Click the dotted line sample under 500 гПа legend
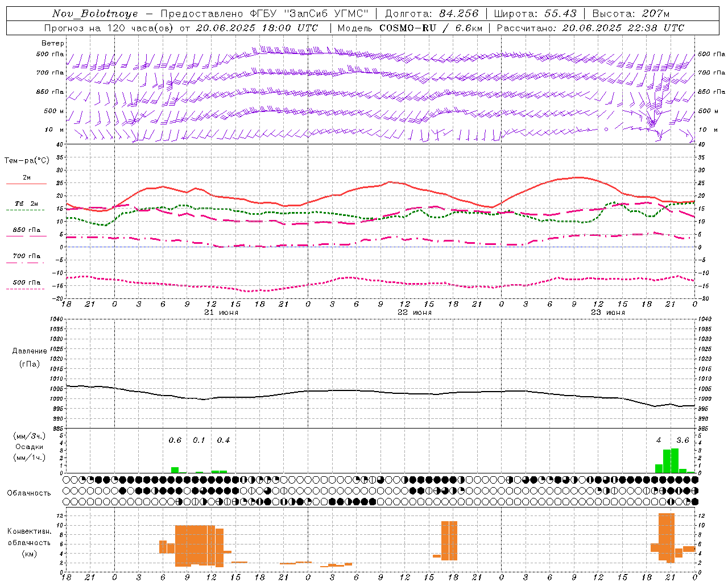Screen dimensions: 728x582 click(26, 289)
